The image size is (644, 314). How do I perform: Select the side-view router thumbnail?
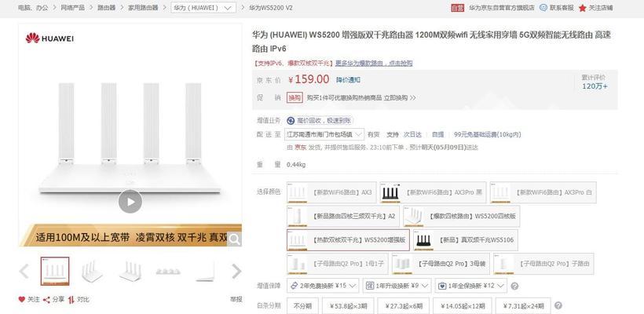click(204, 271)
